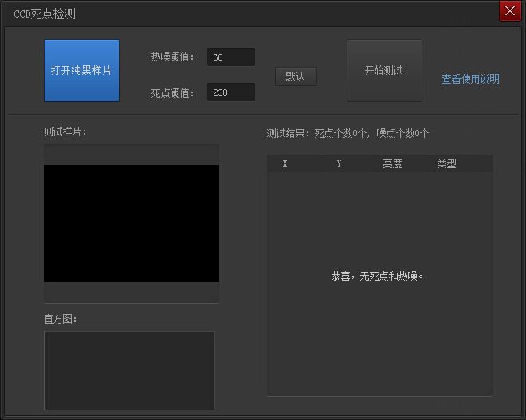The width and height of the screenshot is (526, 420).
Task: Sort results by the Y column header
Action: tap(339, 163)
